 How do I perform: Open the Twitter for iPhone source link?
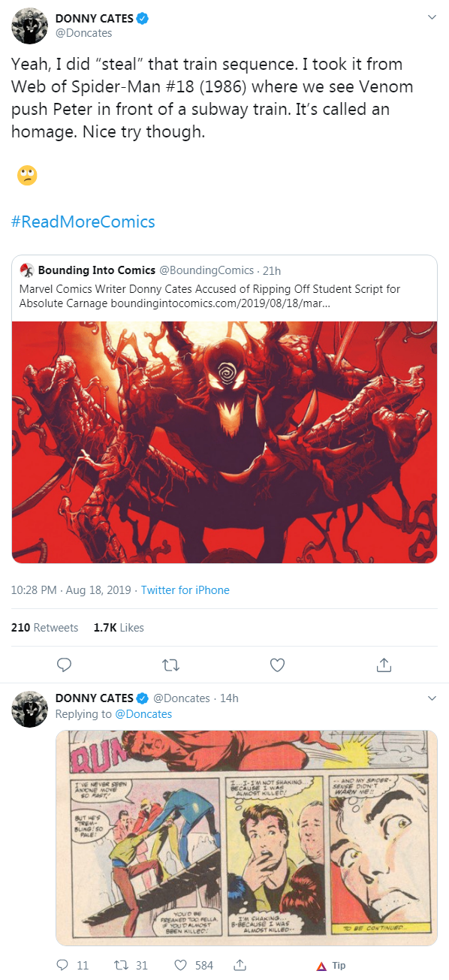point(185,590)
